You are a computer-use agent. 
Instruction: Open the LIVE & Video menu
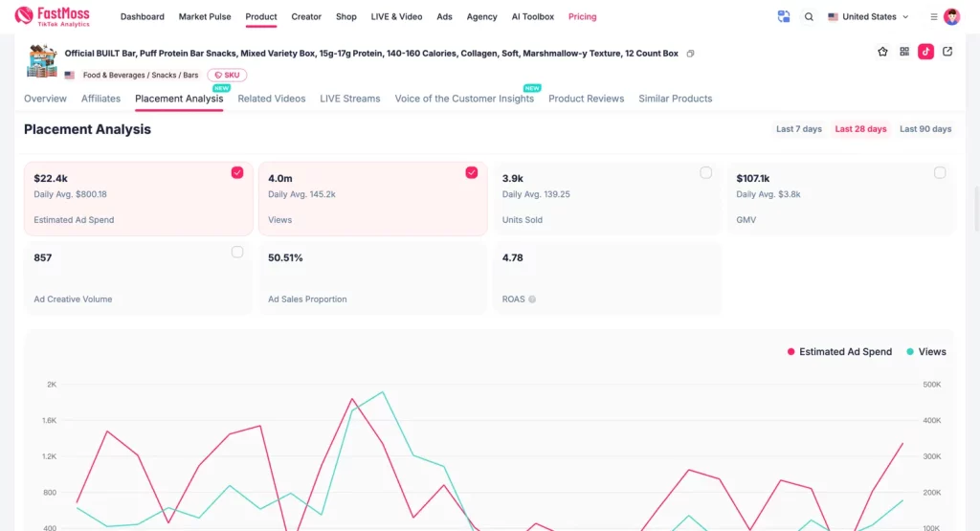[396, 17]
